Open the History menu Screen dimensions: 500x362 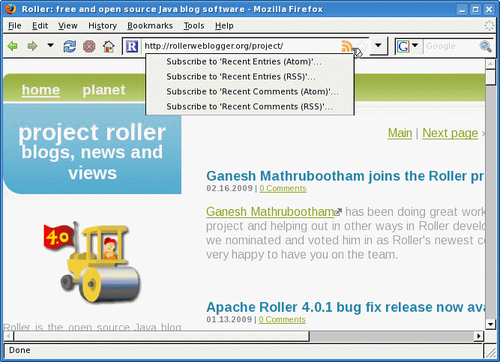point(102,26)
